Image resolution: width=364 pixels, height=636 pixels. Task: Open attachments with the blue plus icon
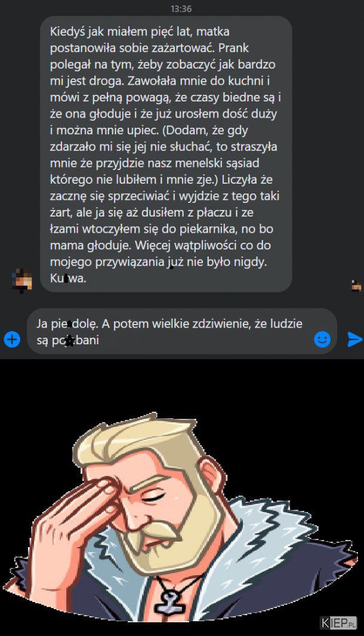(12, 339)
